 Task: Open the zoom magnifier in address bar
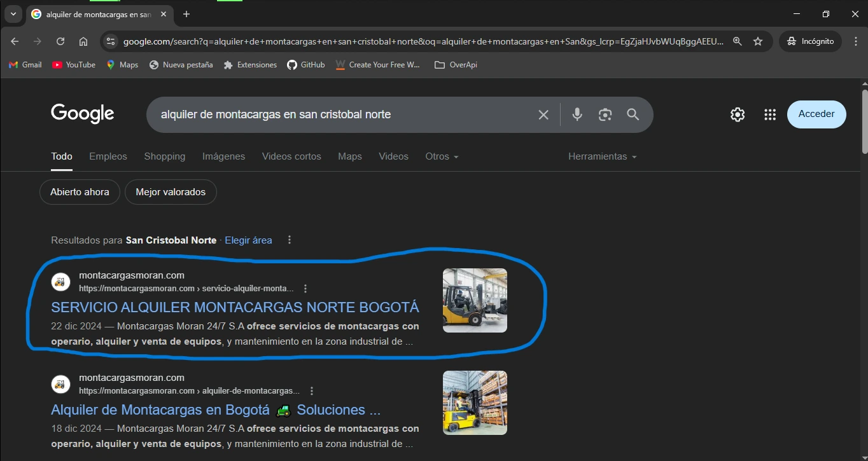tap(738, 41)
